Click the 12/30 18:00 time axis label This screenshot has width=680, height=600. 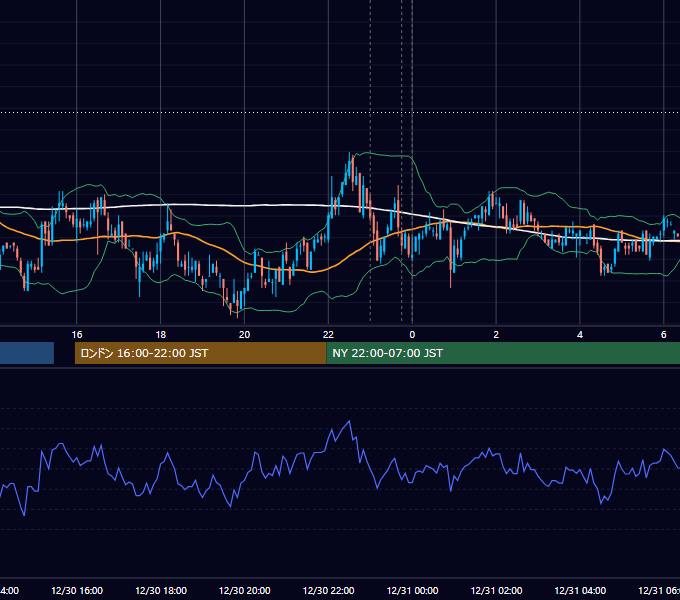161,590
